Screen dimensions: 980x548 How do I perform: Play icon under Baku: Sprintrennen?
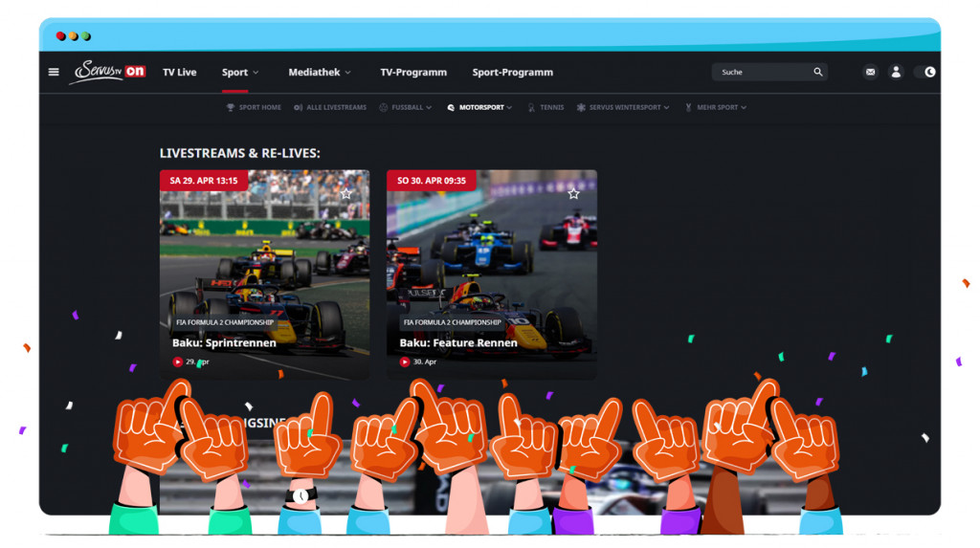(177, 362)
